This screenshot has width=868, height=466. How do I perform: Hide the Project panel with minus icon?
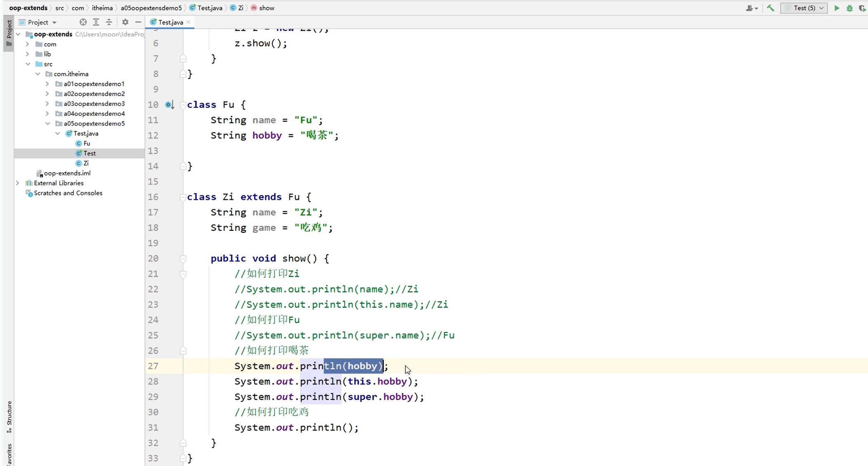pos(138,22)
